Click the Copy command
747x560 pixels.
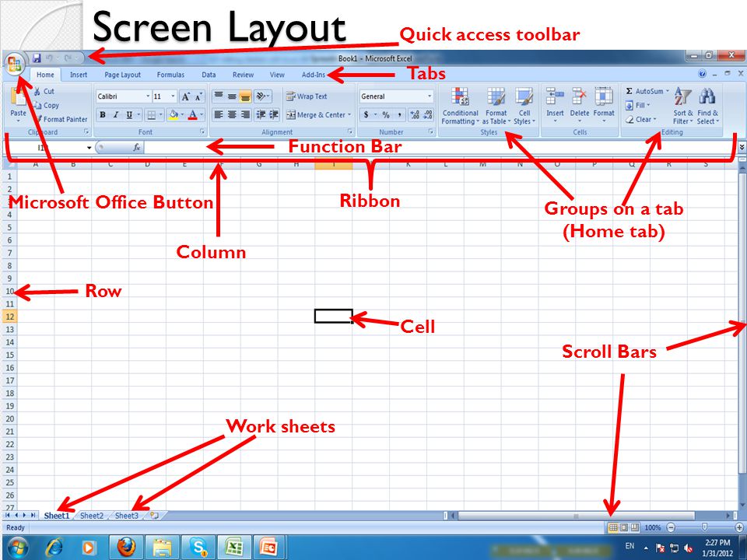pyautogui.click(x=47, y=105)
